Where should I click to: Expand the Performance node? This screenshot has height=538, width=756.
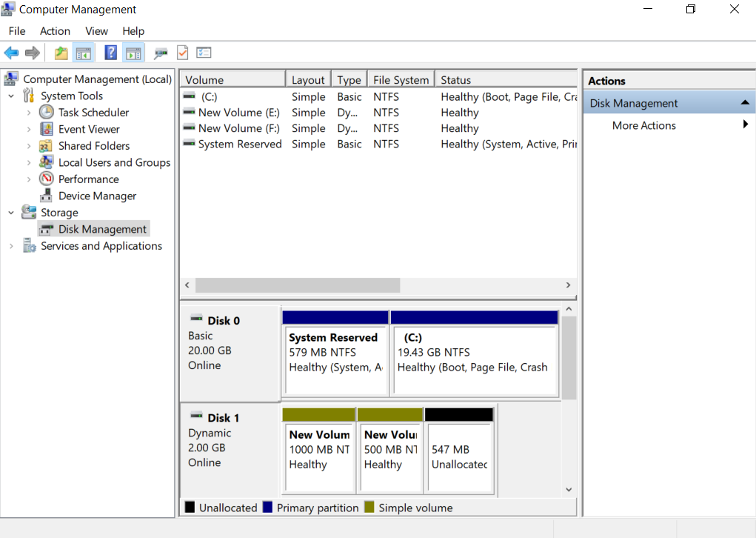tap(29, 179)
